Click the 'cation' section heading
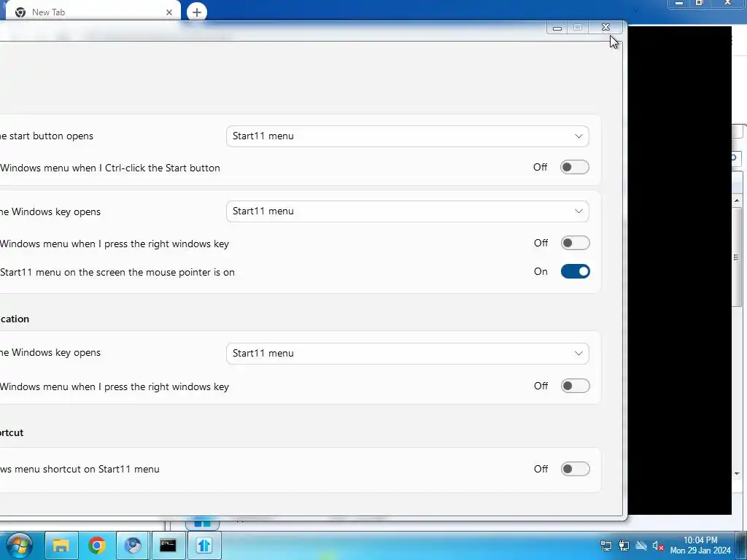747x560 pixels. click(x=15, y=319)
